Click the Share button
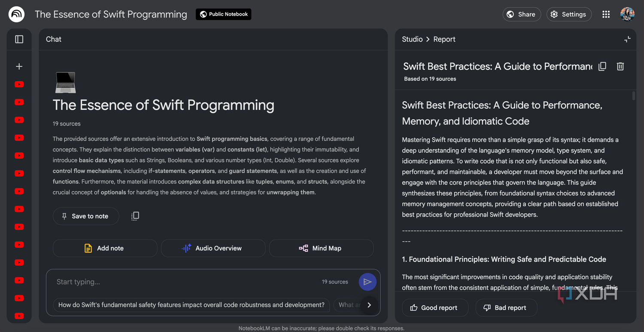 tap(522, 14)
